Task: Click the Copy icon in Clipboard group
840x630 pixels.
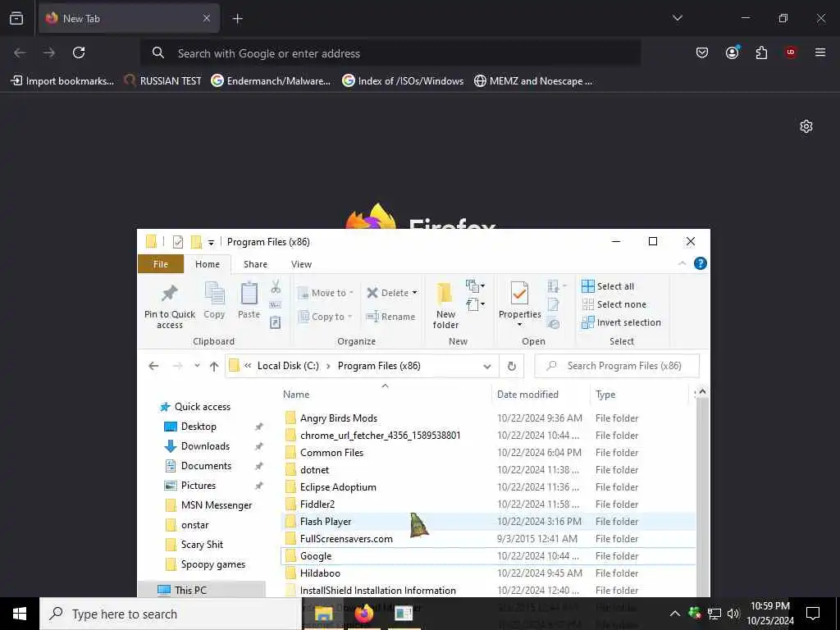Action: point(214,294)
